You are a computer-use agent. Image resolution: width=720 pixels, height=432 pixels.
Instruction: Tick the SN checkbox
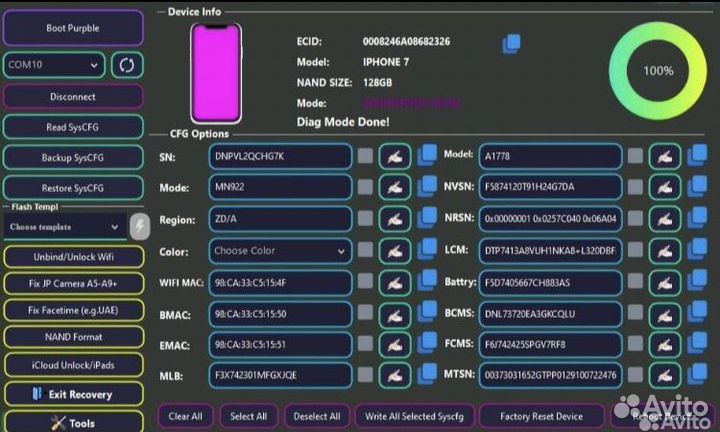pyautogui.click(x=366, y=157)
